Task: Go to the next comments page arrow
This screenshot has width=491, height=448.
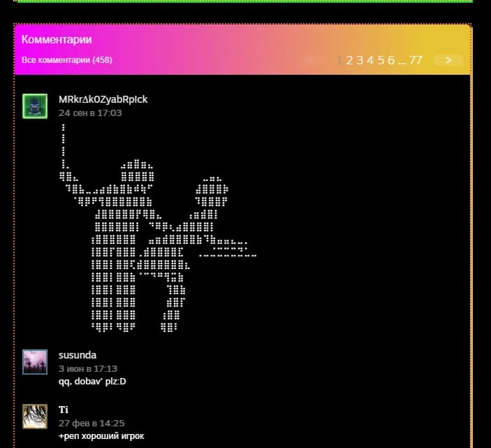Action: pos(448,60)
